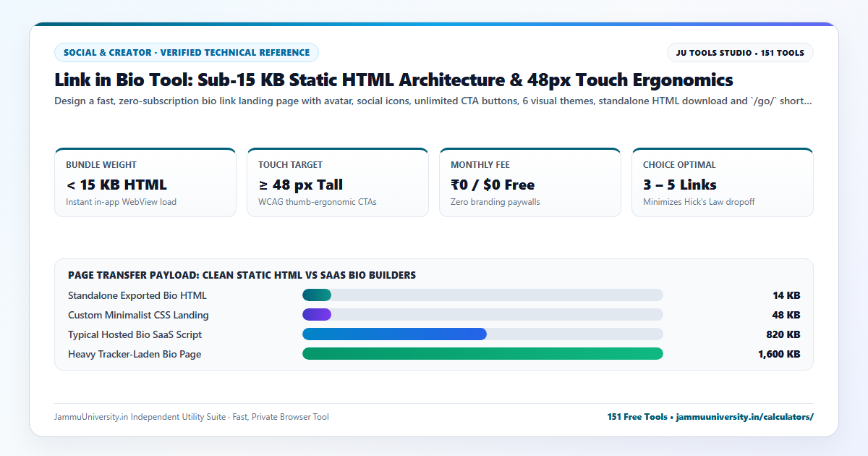Click the Typical Hosted Bio SaaS Script blue bar
Image resolution: width=868 pixels, height=456 pixels.
(x=394, y=334)
